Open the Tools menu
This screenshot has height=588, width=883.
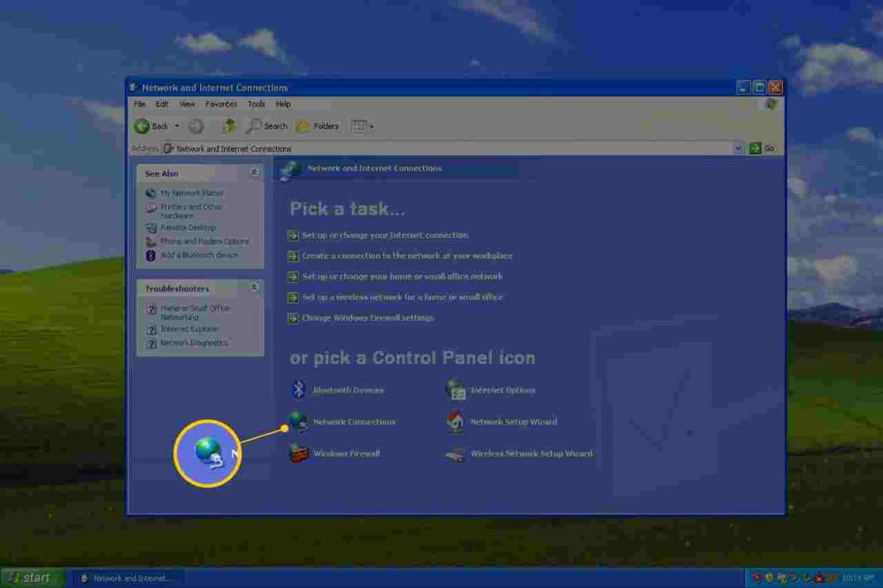[x=255, y=103]
